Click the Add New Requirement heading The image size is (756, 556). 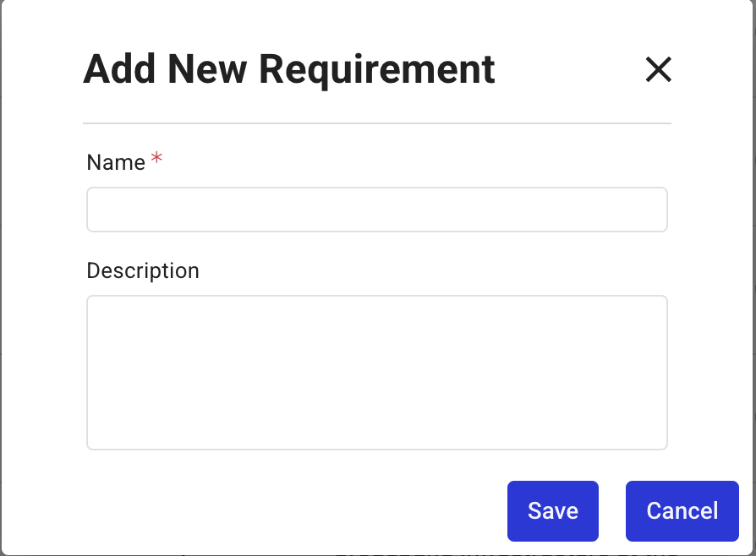pyautogui.click(x=289, y=69)
